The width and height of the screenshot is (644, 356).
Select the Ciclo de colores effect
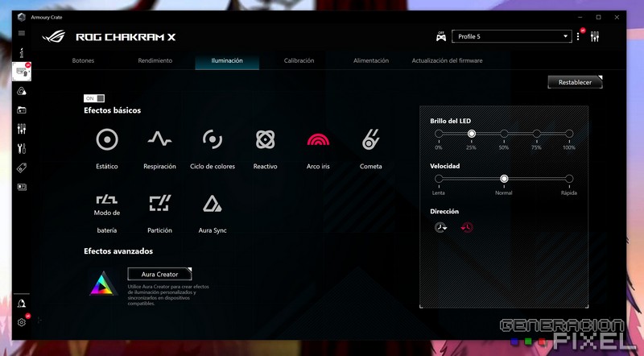(x=213, y=140)
